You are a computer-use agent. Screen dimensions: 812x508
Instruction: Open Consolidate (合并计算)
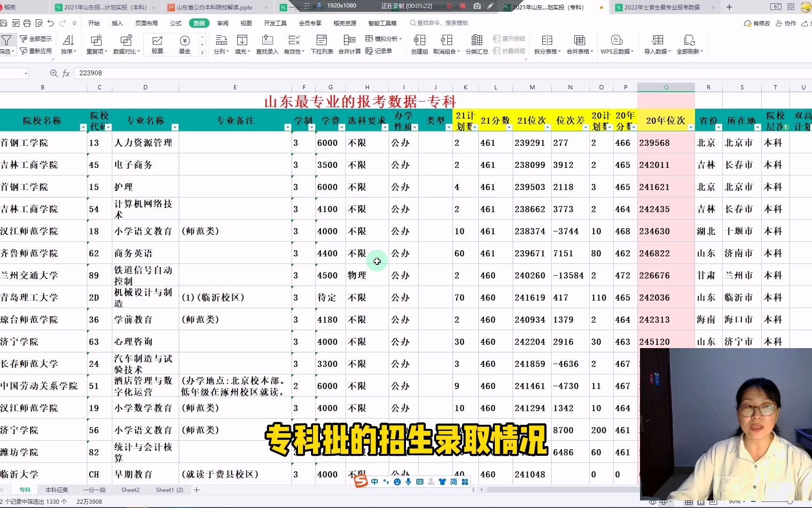click(x=350, y=45)
